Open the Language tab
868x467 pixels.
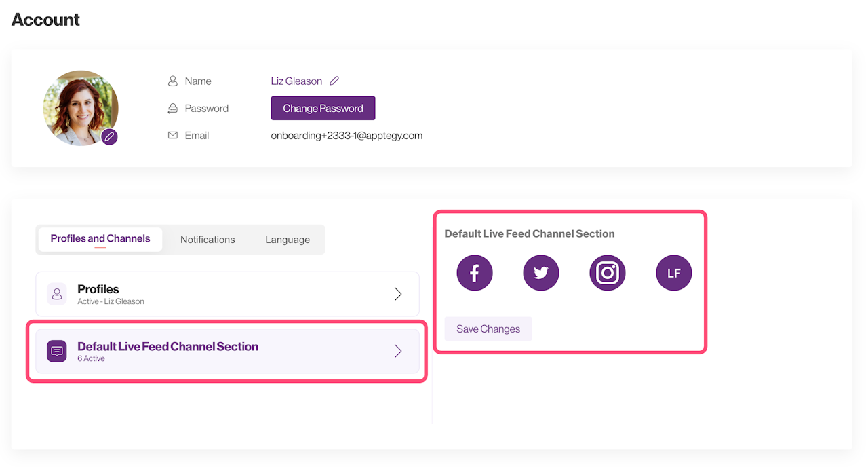288,240
